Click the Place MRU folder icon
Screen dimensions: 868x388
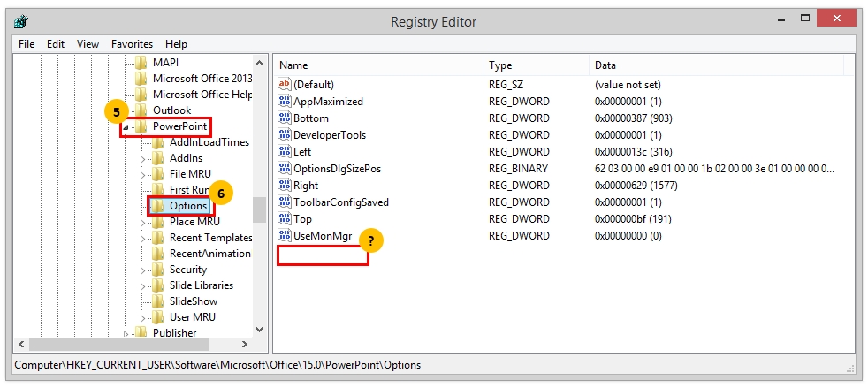[157, 221]
